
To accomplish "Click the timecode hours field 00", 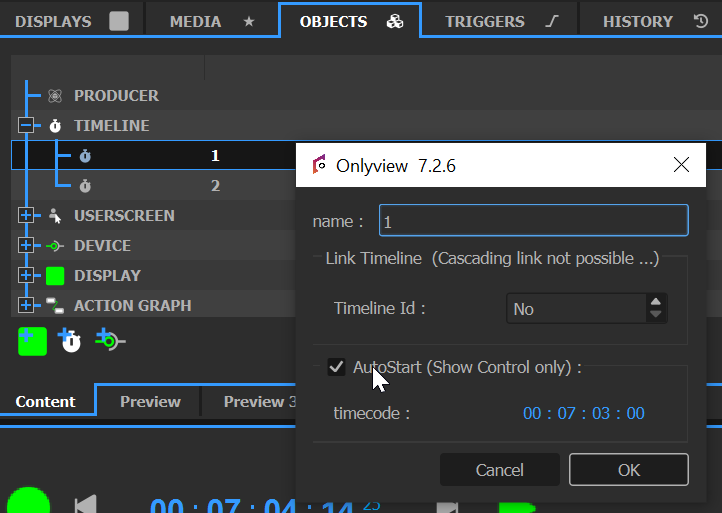I will point(532,413).
